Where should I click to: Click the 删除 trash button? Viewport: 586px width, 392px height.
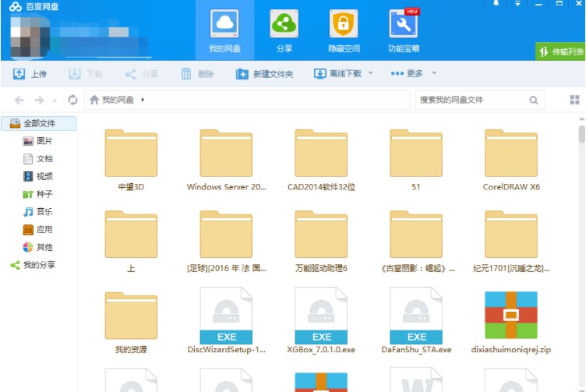point(197,74)
